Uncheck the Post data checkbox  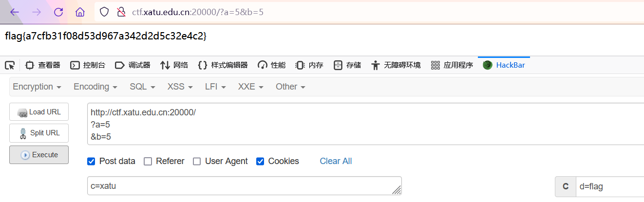coord(91,161)
